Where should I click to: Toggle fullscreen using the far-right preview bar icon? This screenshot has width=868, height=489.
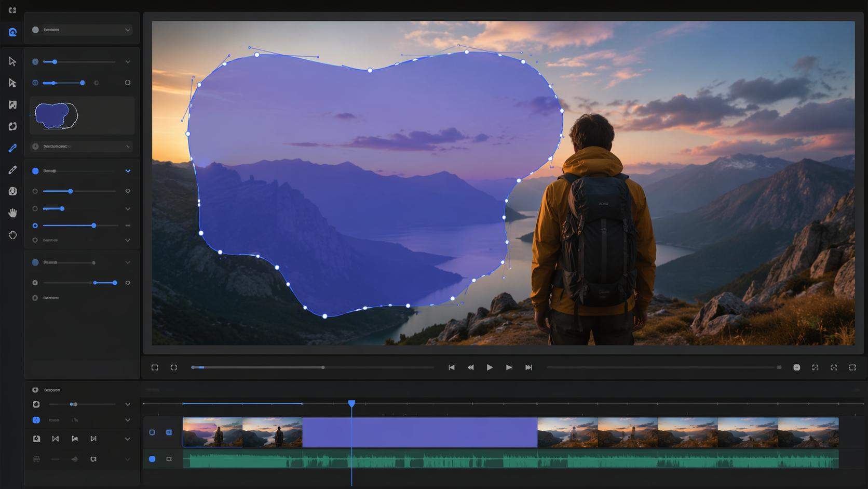coord(852,367)
